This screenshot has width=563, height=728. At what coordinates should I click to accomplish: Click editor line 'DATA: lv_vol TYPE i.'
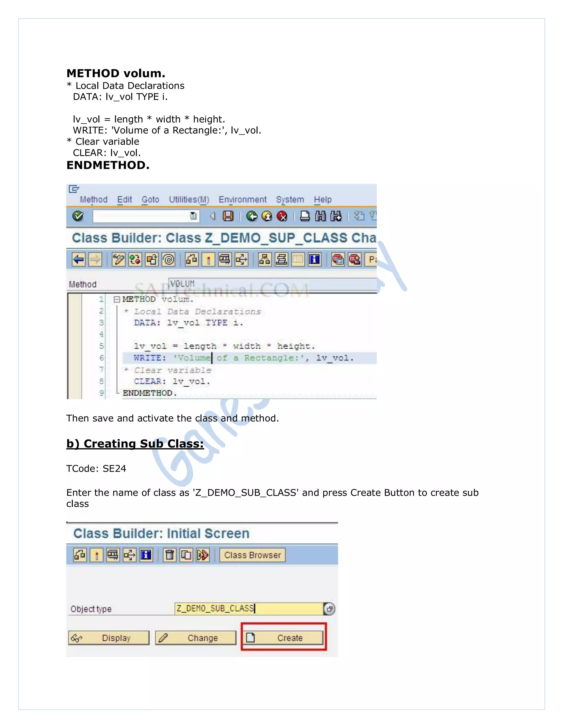click(188, 323)
